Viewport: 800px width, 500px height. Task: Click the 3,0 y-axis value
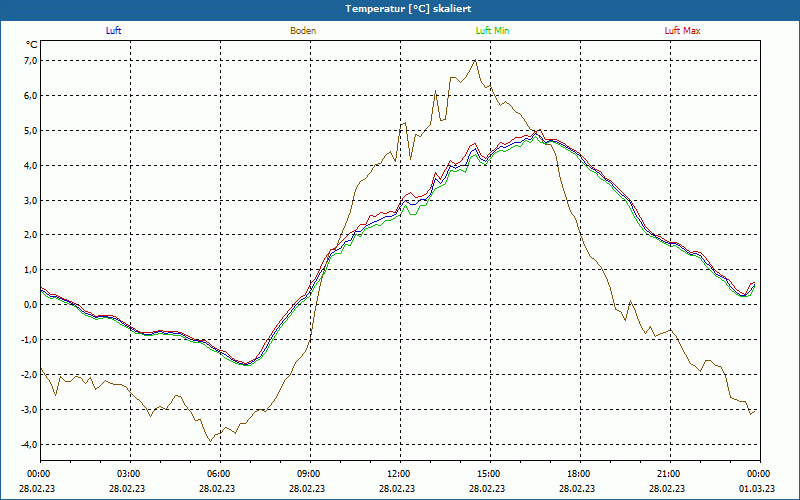point(31,201)
